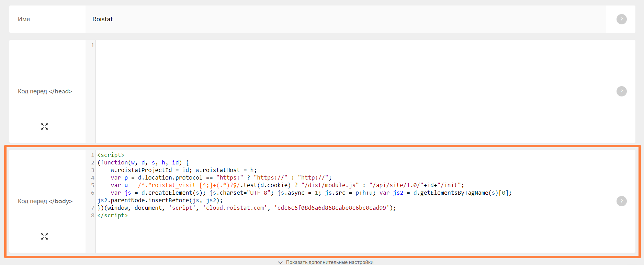The height and width of the screenshot is (265, 644).
Task: Click the "/dist/module.js" string in code
Action: [330, 185]
